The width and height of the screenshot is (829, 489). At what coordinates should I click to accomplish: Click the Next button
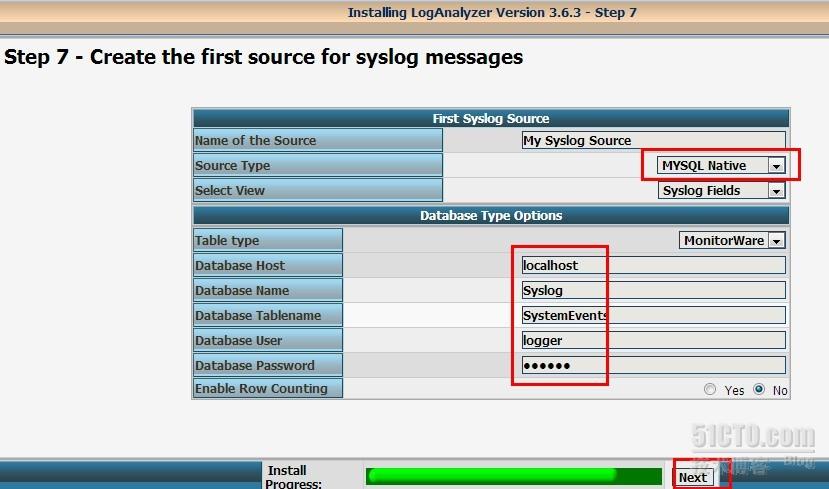693,477
